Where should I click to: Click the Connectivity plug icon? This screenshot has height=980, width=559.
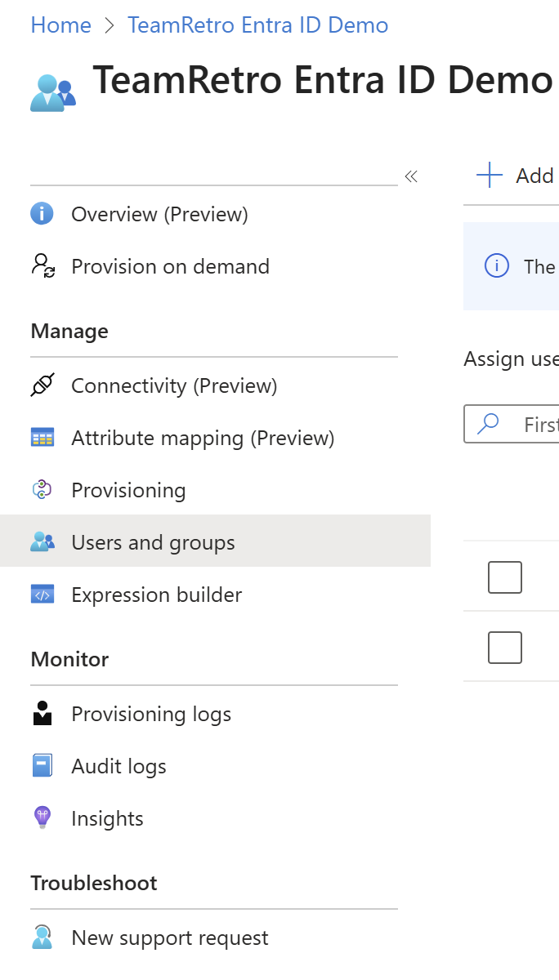click(42, 385)
